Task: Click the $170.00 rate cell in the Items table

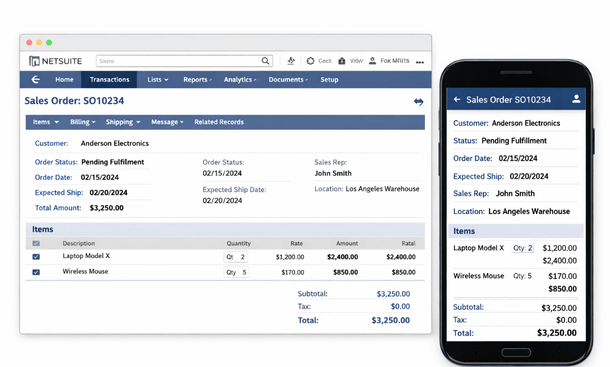Action: point(293,272)
